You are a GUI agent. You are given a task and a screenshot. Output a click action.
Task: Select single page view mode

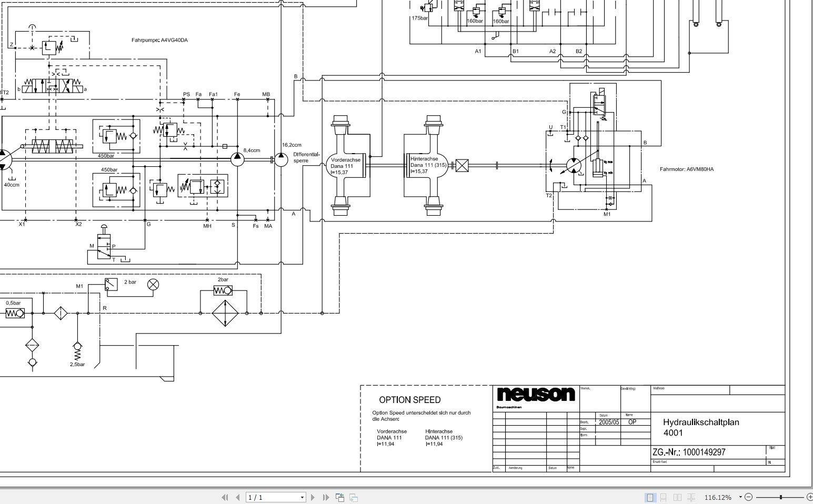pos(650,497)
